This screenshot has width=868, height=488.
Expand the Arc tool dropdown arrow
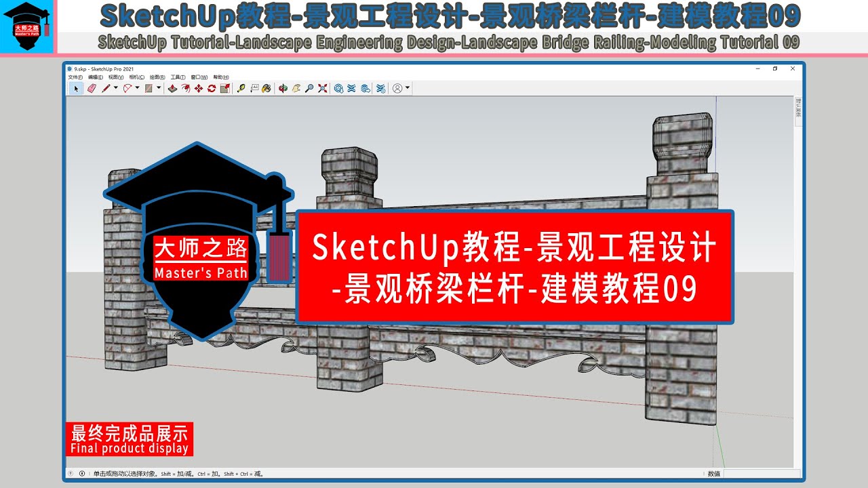[x=137, y=88]
